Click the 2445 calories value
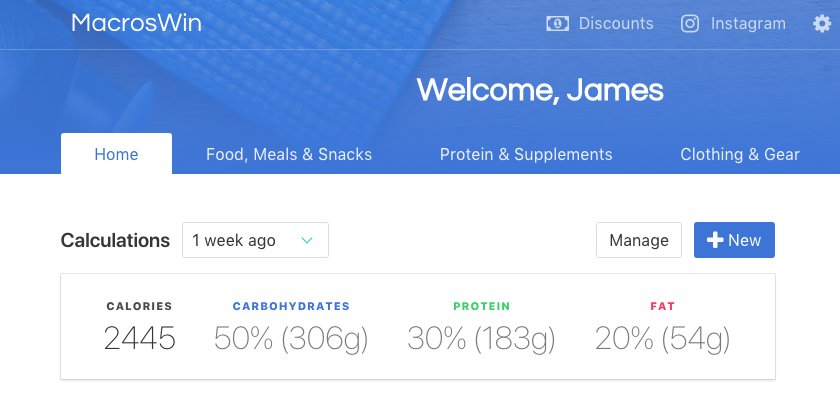This screenshot has height=400, width=840. click(139, 338)
